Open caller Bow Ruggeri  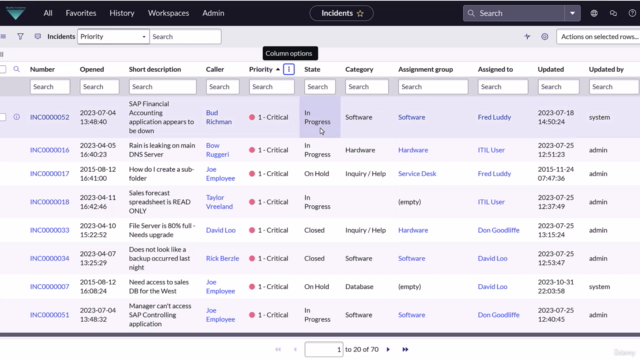click(x=217, y=150)
